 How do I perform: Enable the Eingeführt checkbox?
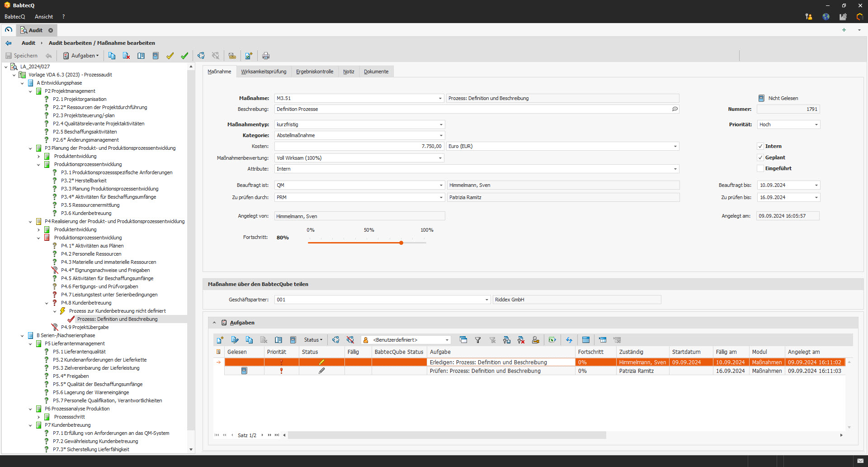(x=760, y=168)
